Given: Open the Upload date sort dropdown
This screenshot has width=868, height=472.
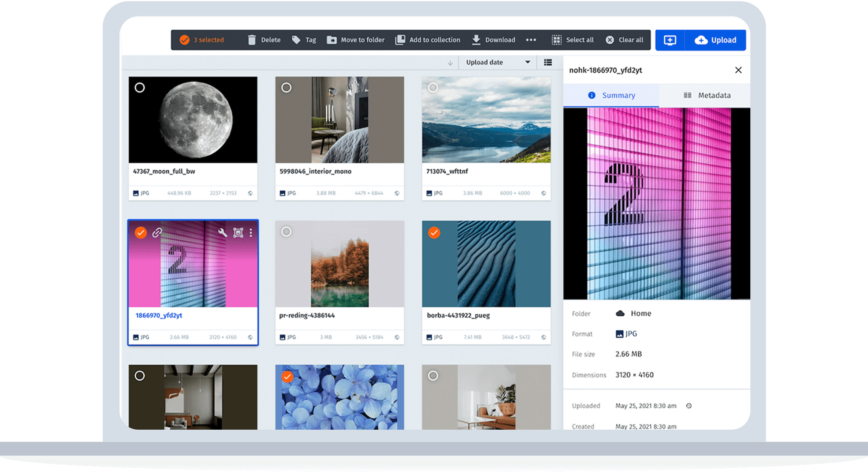Looking at the screenshot, I should coord(498,62).
